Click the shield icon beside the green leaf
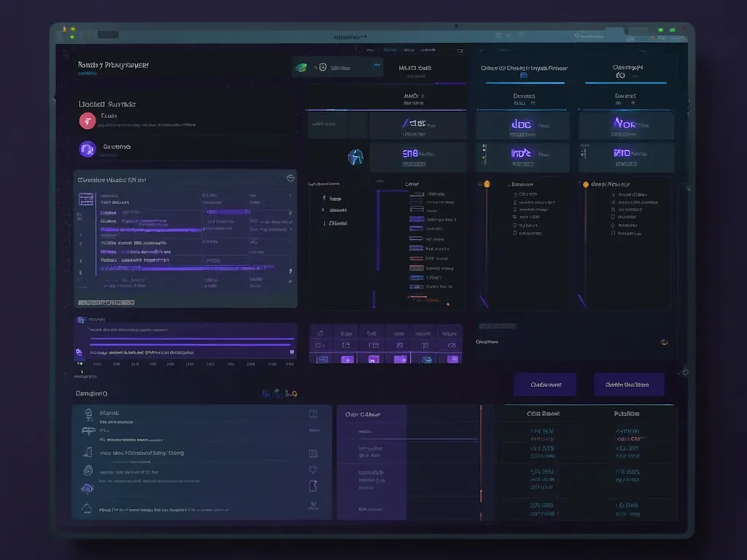747x560 pixels. (322, 68)
